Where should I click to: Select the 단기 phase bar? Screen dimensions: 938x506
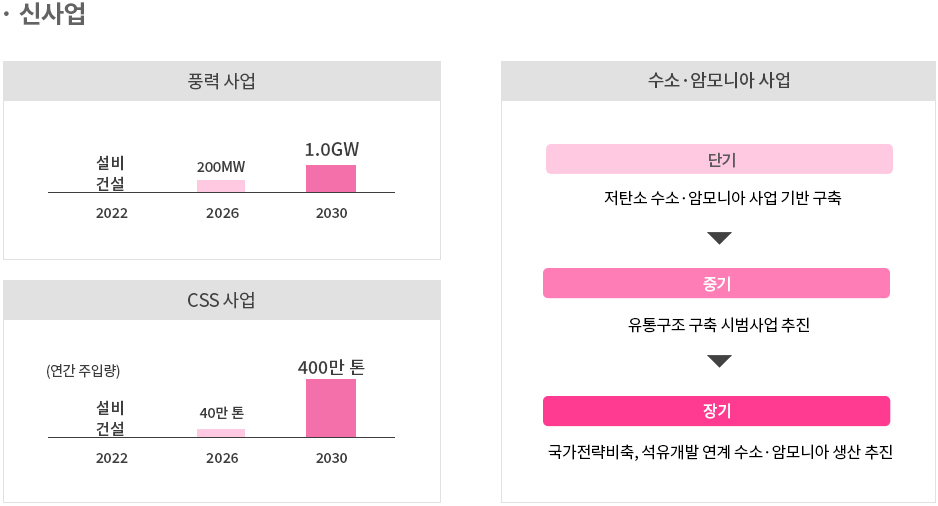point(719,159)
